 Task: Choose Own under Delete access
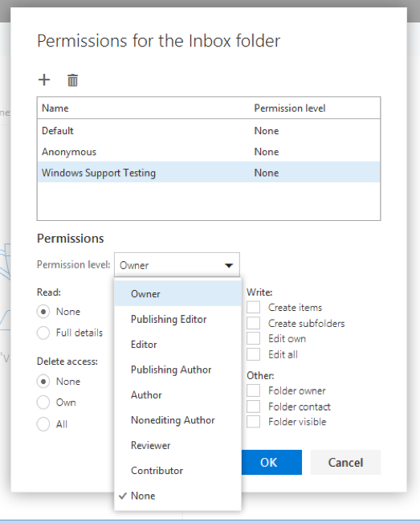point(43,402)
